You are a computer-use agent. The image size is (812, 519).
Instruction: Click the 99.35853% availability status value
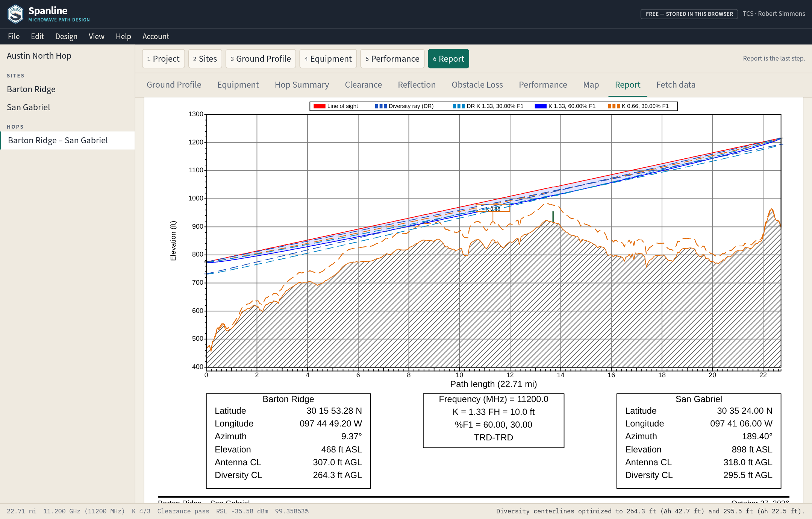(x=292, y=511)
